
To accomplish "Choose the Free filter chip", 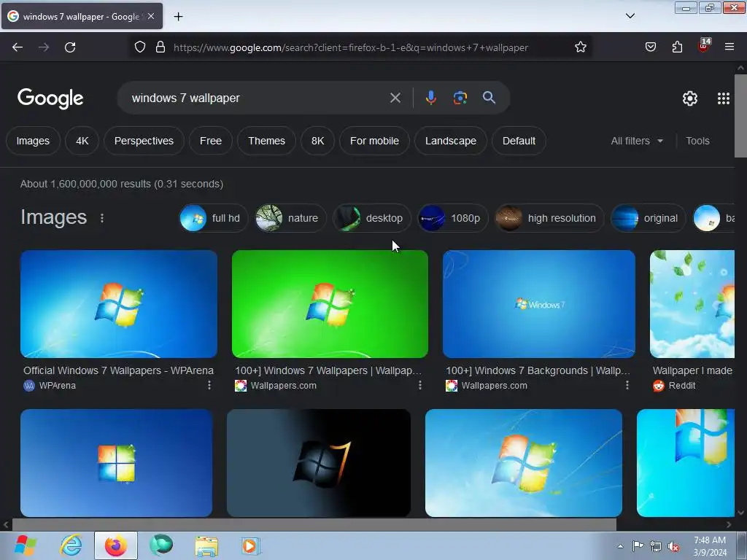I will tap(211, 141).
